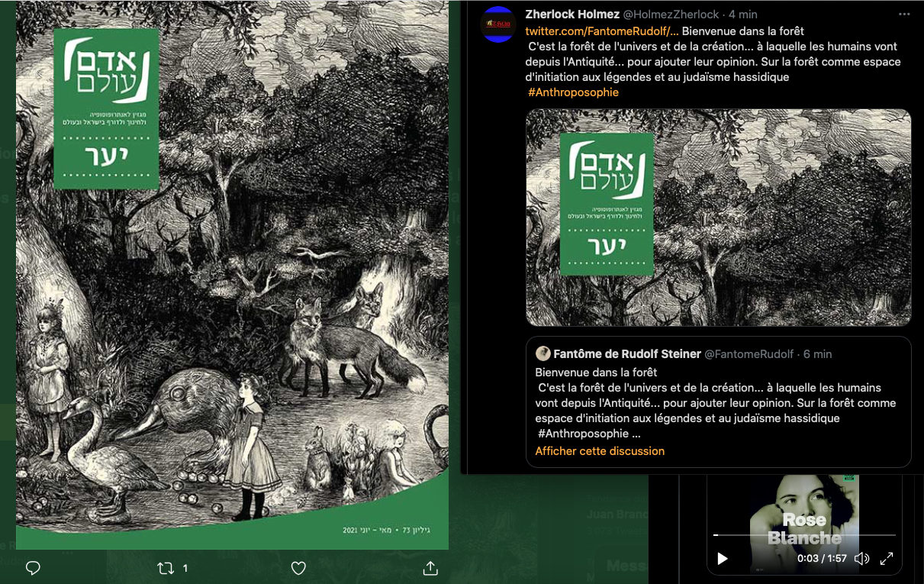Open the #Anthroposophie hashtag in Zherlock's tweet
Image resolution: width=924 pixels, height=584 pixels.
(x=573, y=92)
